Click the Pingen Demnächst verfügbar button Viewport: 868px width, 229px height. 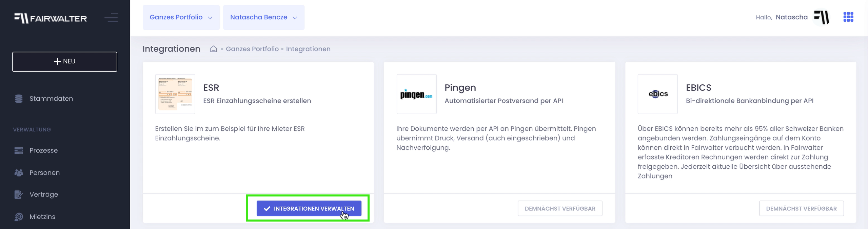tap(560, 208)
